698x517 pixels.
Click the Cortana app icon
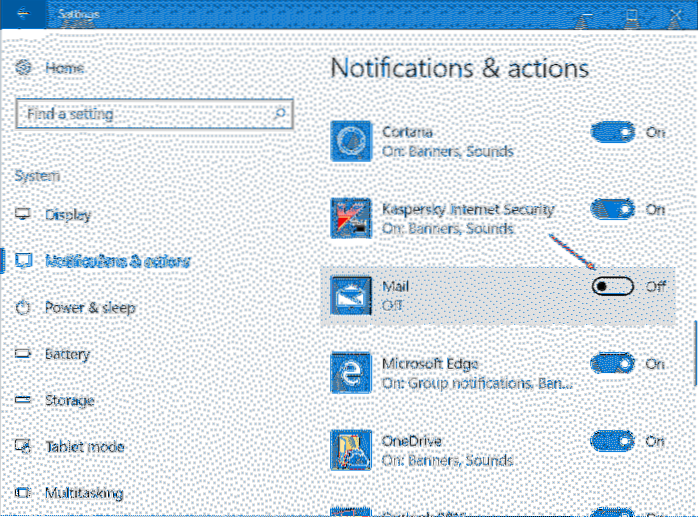coord(352,141)
